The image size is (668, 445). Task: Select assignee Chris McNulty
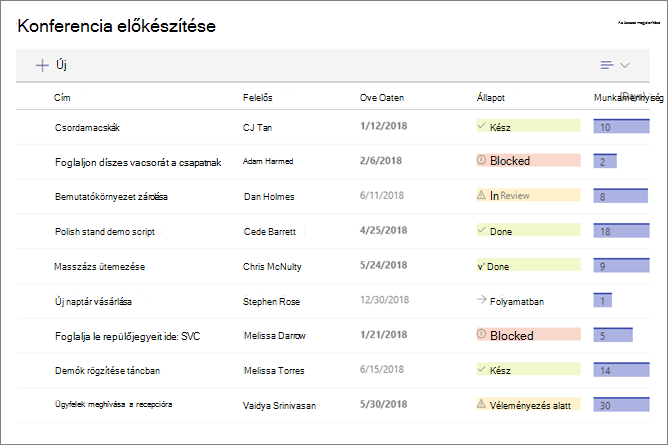(x=272, y=267)
